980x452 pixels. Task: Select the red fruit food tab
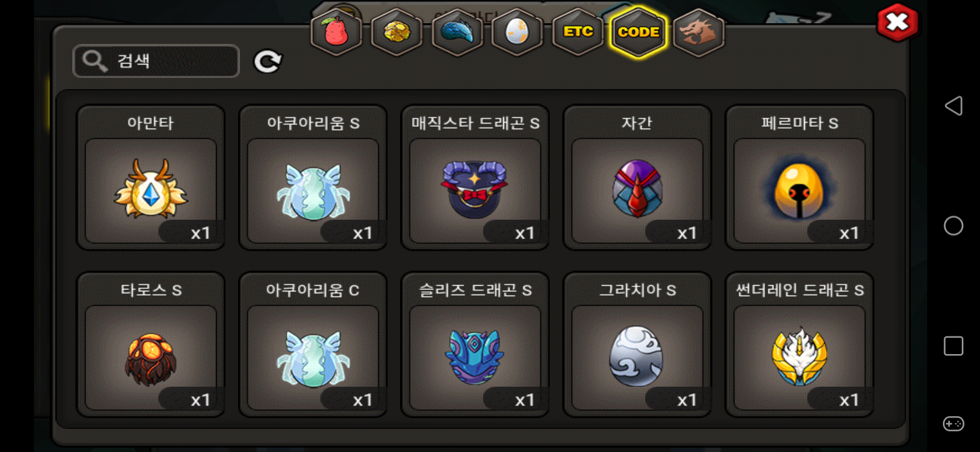click(337, 33)
